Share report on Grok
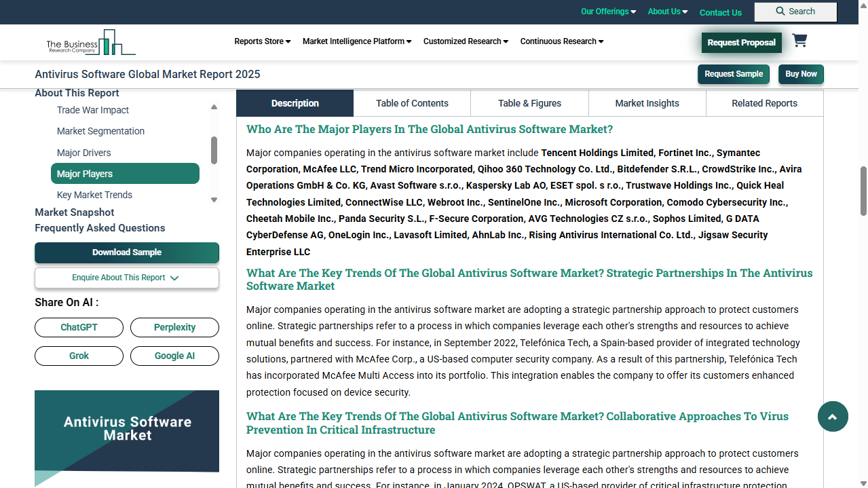Screen dimensions: 868x488 (x=79, y=356)
